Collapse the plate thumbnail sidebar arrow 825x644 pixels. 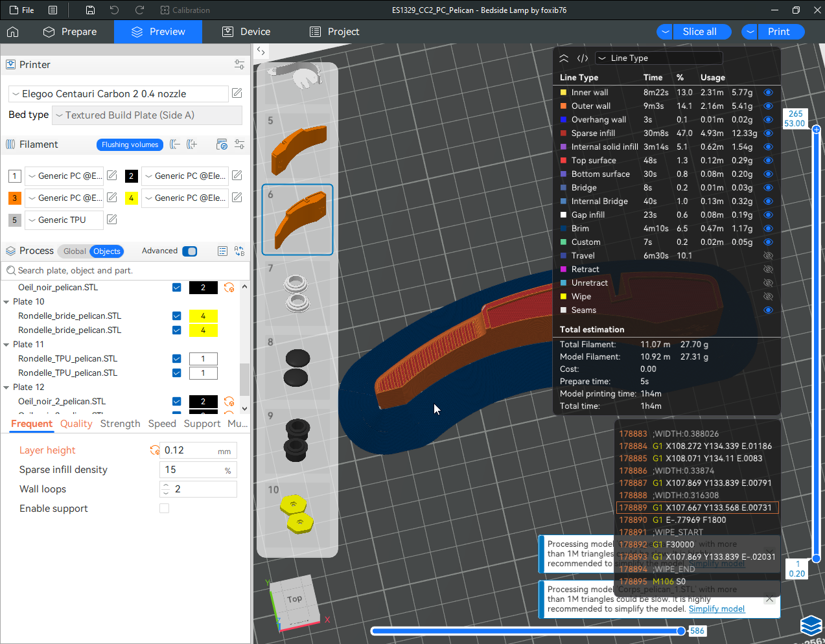261,51
